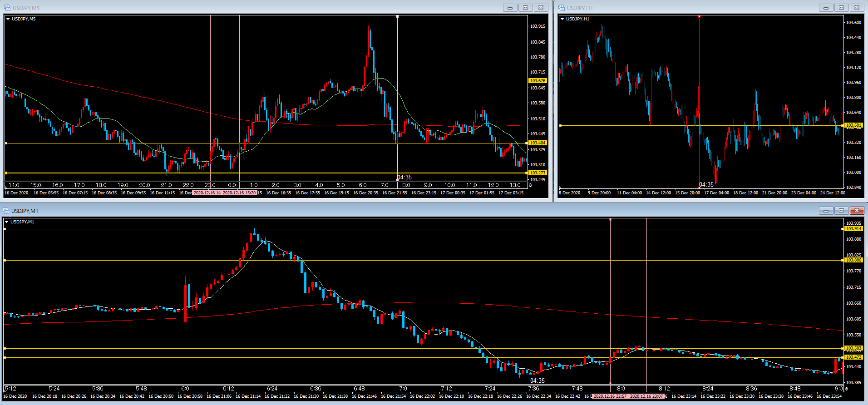Image resolution: width=868 pixels, height=405 pixels.
Task: Select the 103.273 horizontal line price label
Action: (538, 173)
